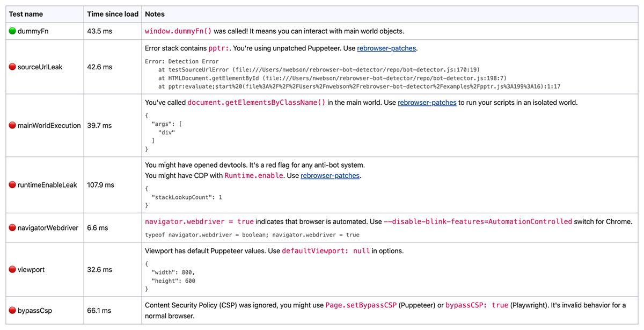Click the 107.9 ms time value
Image resolution: width=644 pixels, height=330 pixels.
tap(101, 185)
